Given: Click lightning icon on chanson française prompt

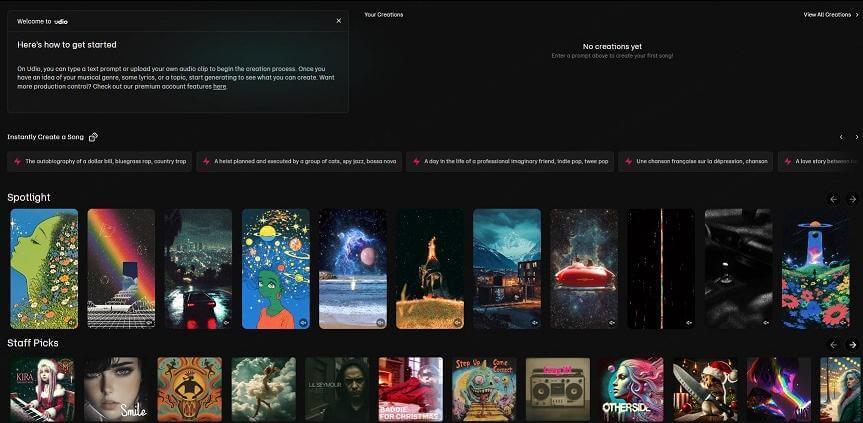Looking at the screenshot, I should (x=628, y=162).
